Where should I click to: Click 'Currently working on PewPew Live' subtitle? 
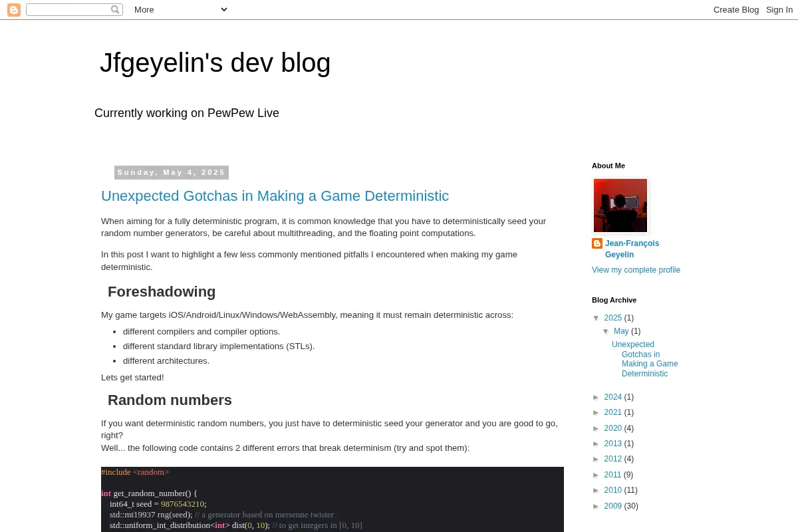coord(187,113)
